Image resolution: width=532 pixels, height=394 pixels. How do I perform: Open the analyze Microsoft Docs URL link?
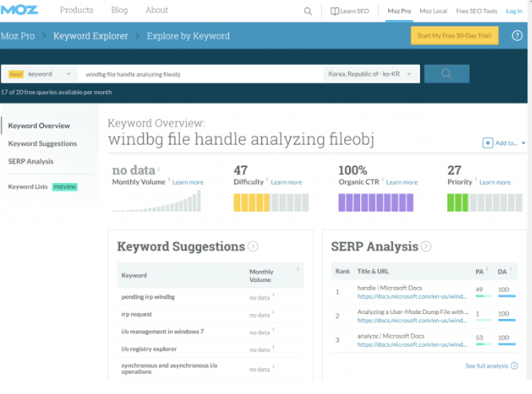click(x=412, y=344)
